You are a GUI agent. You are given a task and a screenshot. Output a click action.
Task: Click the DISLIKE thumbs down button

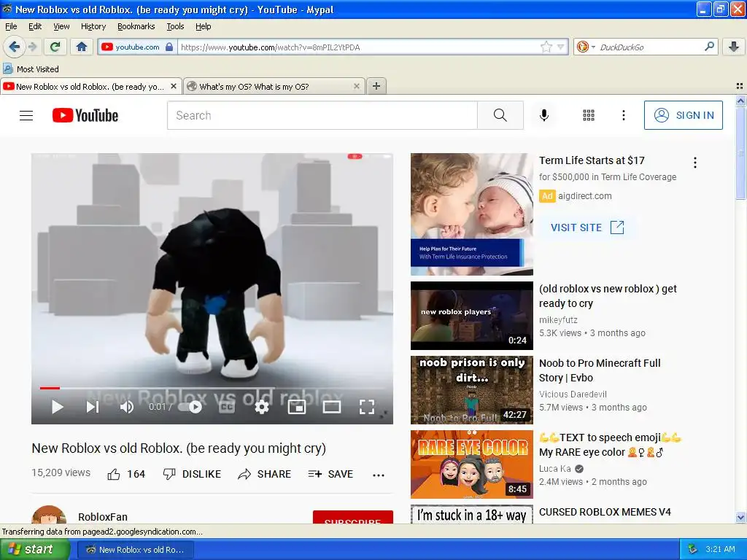192,474
